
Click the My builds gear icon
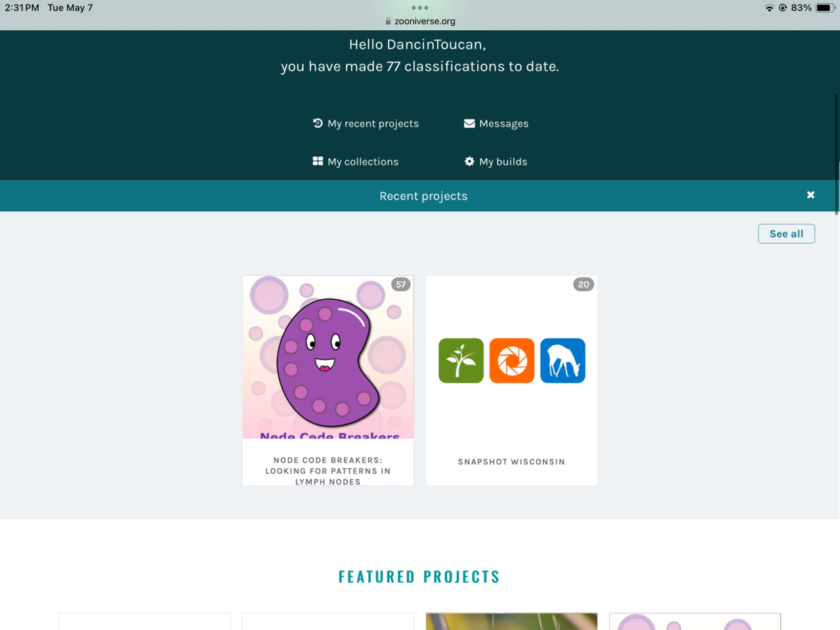pyautogui.click(x=469, y=161)
